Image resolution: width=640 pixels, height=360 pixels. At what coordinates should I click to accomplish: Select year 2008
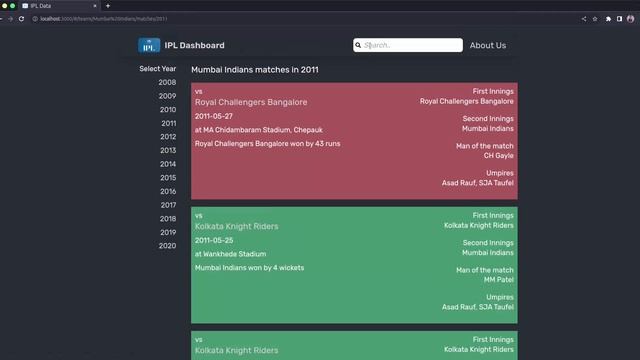tap(167, 82)
